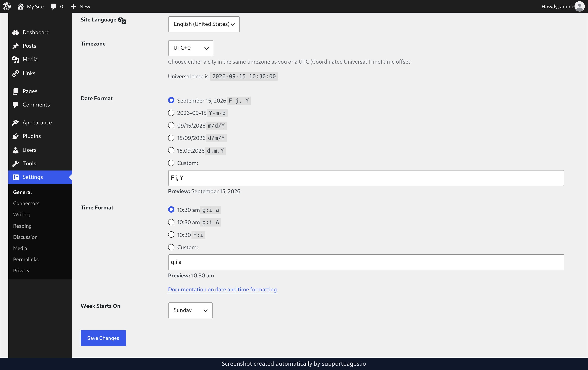Expand the Timezone UTC+0 dropdown

(x=191, y=48)
